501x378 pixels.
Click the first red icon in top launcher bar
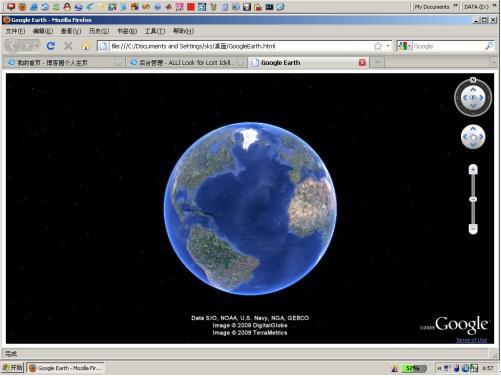click(11, 6)
